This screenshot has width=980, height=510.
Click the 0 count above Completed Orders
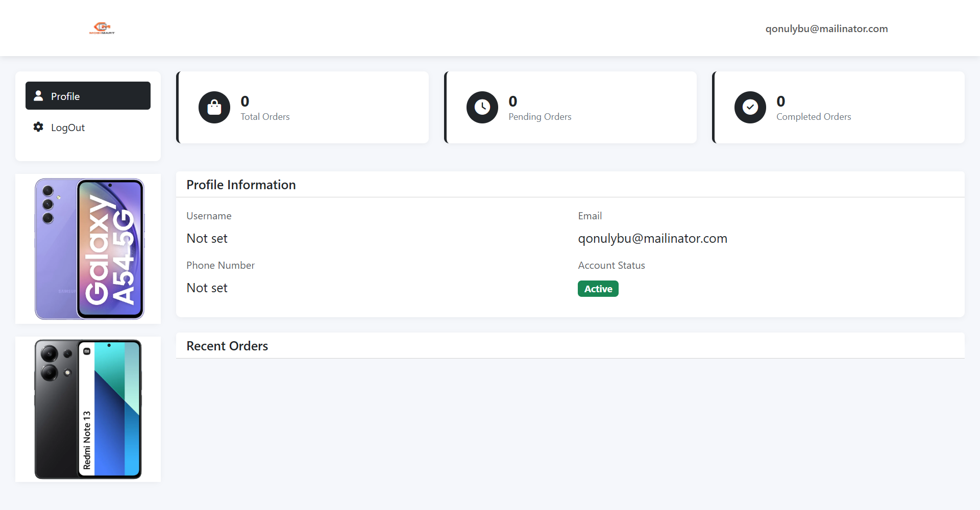pyautogui.click(x=781, y=101)
